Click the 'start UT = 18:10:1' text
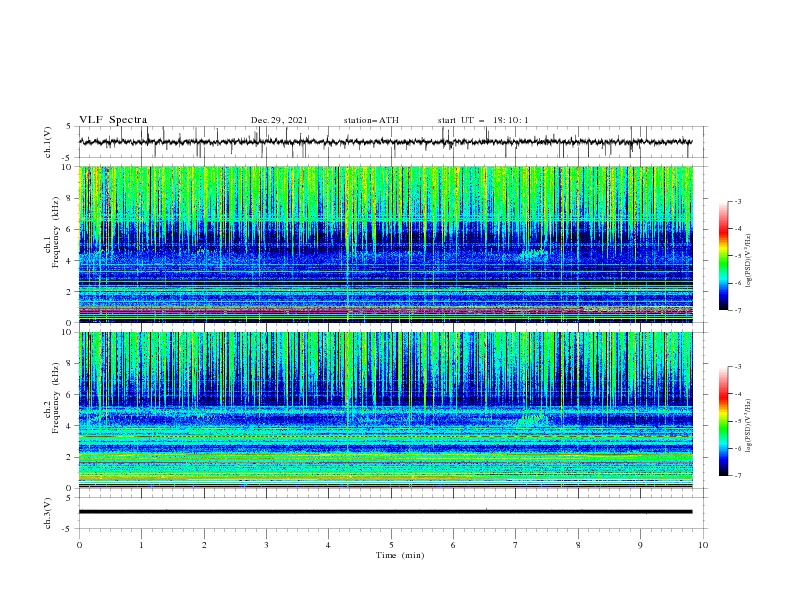The image size is (792, 612). (483, 120)
